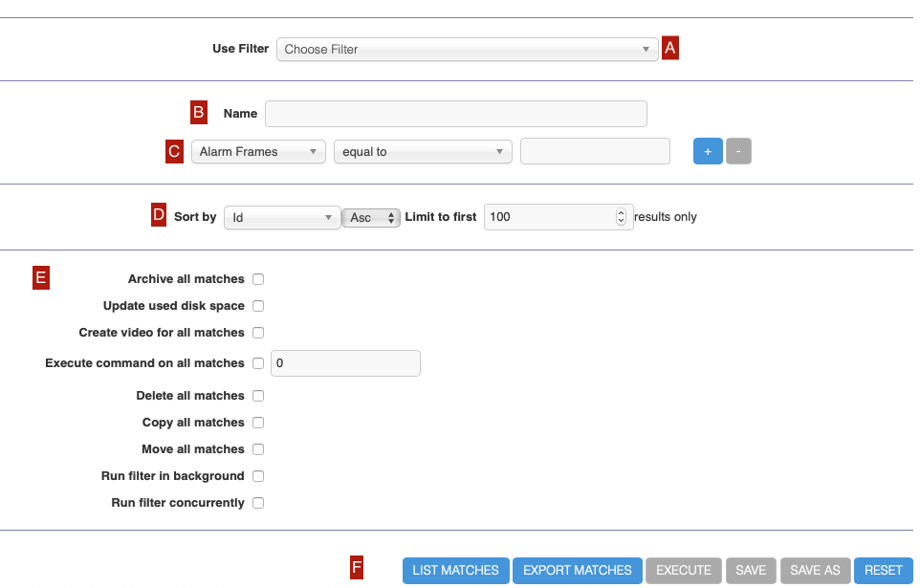
Task: Tick Create video for all matches
Action: [258, 333]
